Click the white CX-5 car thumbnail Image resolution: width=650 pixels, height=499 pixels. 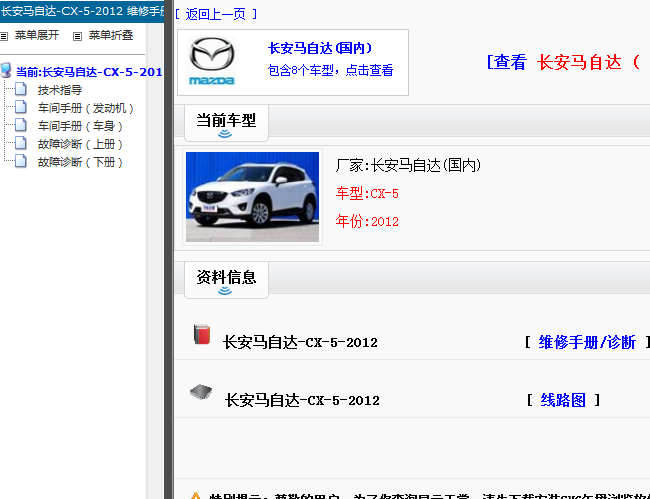point(252,197)
